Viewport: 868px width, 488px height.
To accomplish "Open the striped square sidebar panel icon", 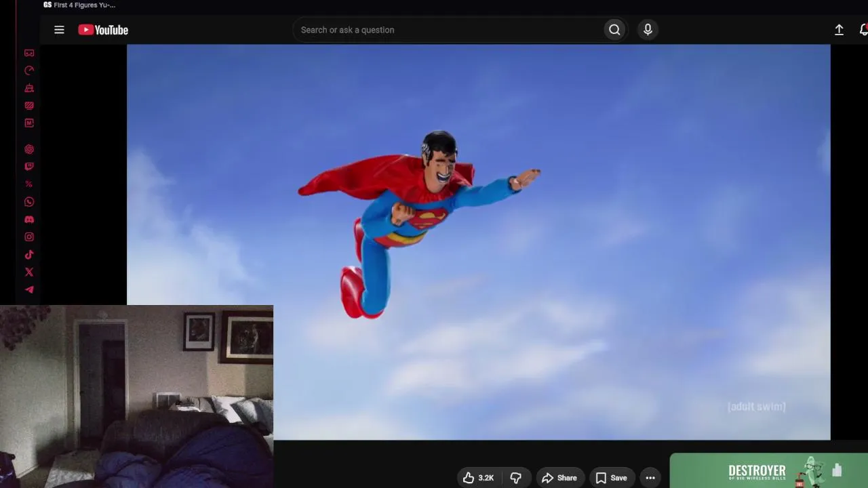I will coord(29,106).
